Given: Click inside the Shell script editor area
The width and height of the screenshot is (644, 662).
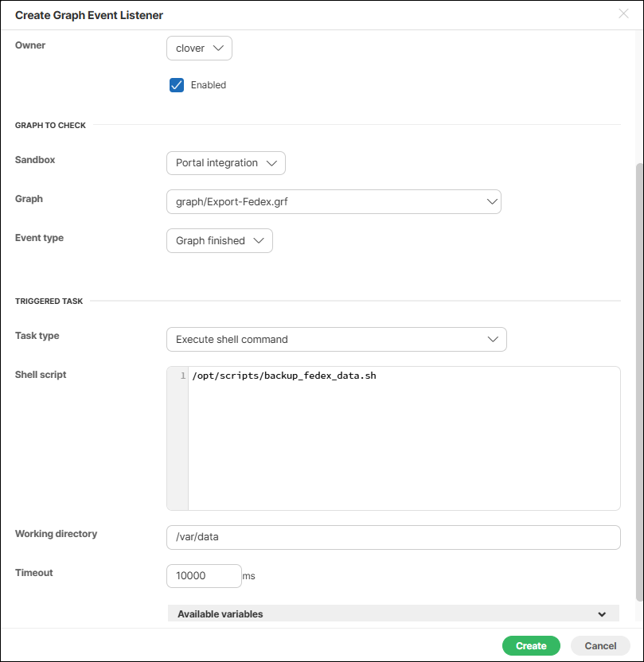Looking at the screenshot, I should pyautogui.click(x=404, y=446).
